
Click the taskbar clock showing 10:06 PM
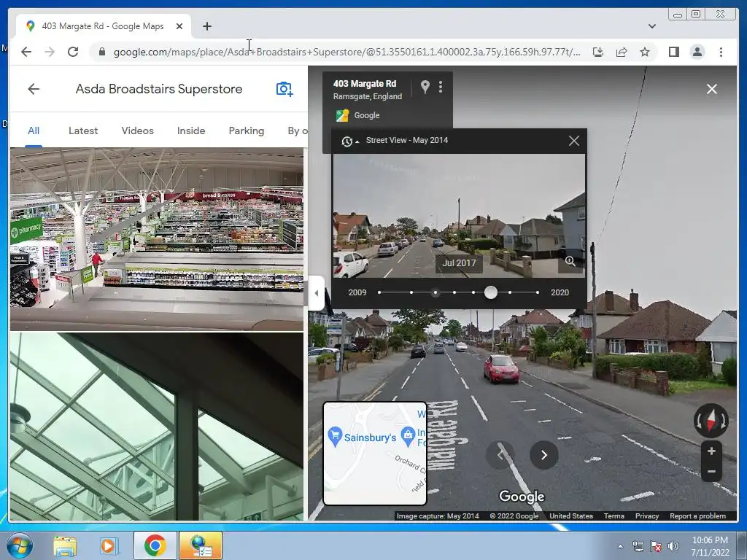tap(710, 540)
